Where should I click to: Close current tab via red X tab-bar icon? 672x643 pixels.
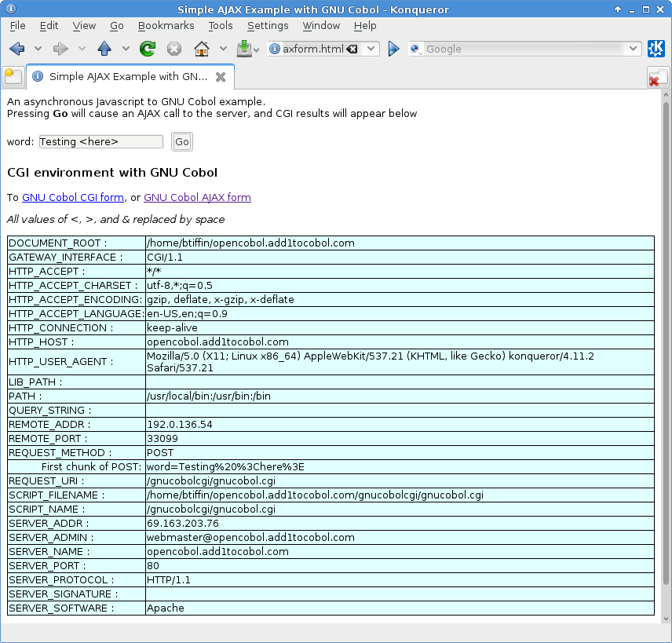(657, 78)
